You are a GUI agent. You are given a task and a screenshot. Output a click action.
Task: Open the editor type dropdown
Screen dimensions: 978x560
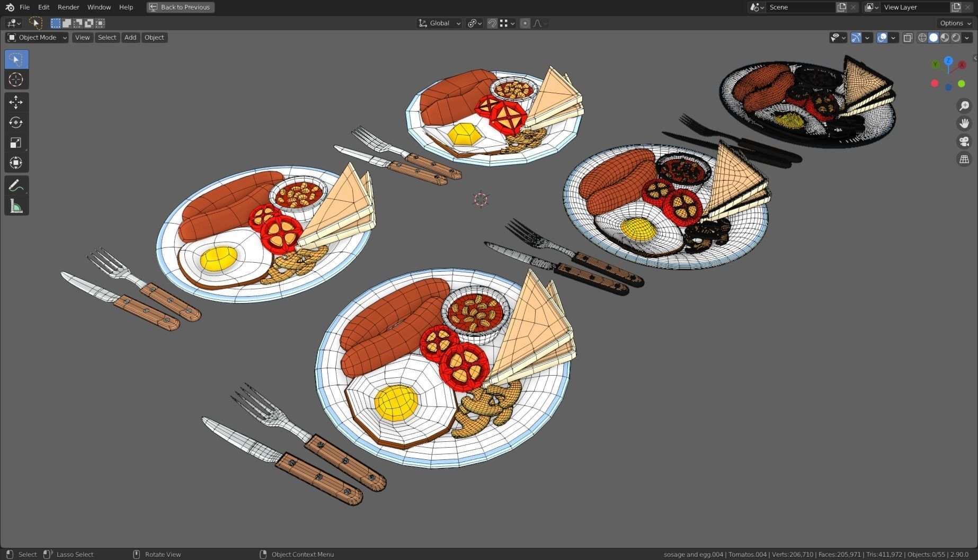13,23
